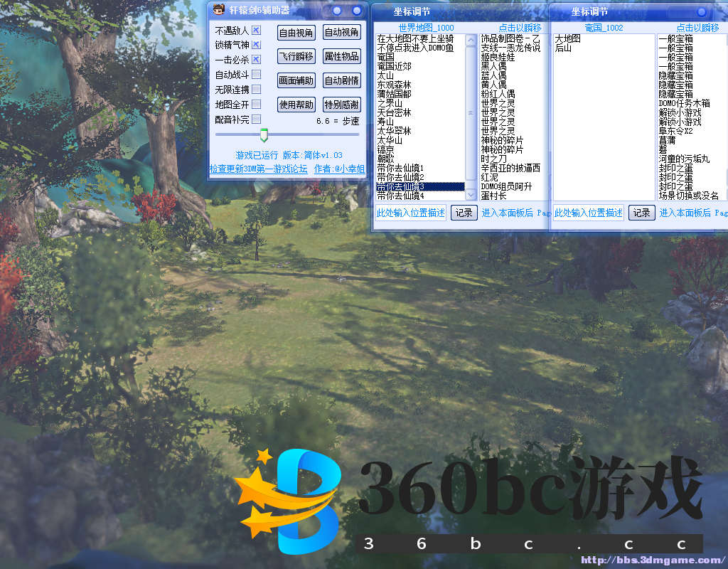The width and height of the screenshot is (728, 569).
Task: Click the position description field under 世界地图 list
Action: point(411,213)
